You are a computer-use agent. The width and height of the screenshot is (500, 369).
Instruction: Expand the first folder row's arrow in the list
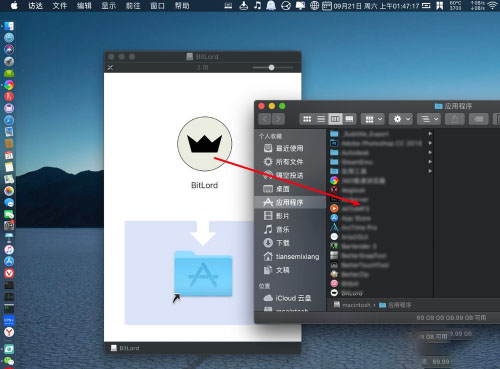coord(430,134)
